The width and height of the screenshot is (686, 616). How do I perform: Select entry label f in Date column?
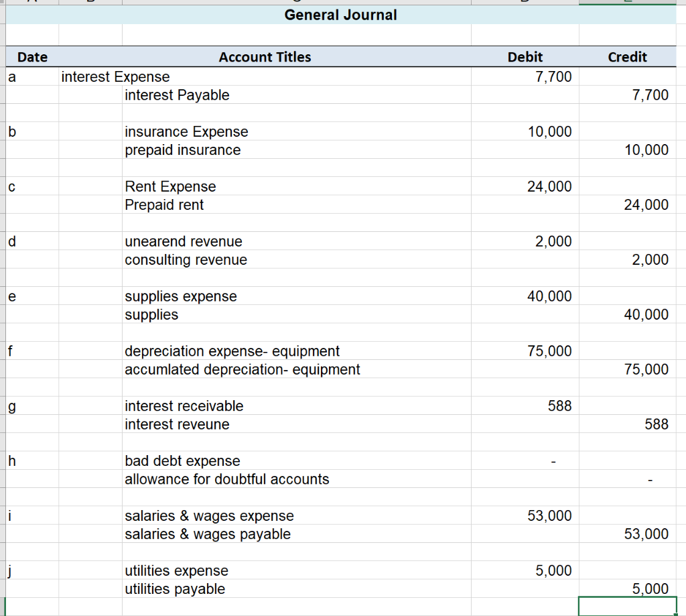coord(32,351)
